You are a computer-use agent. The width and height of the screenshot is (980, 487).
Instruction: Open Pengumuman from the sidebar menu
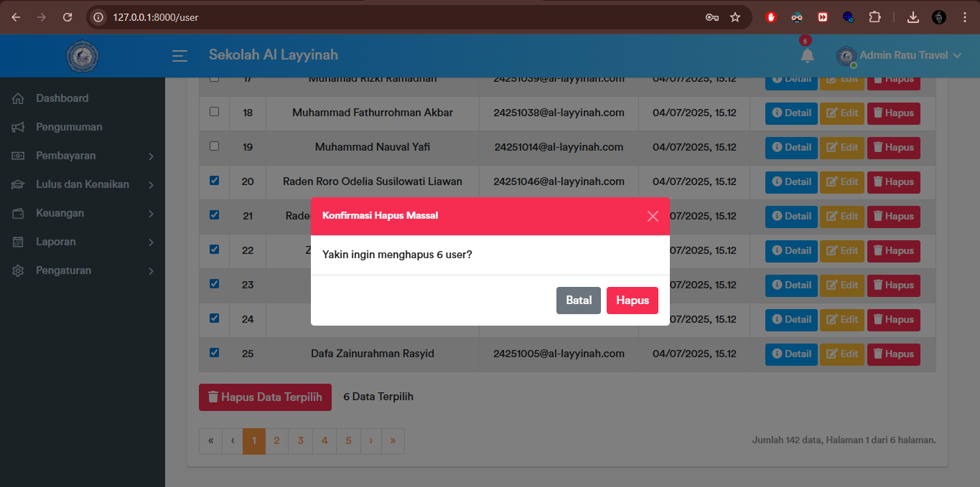[69, 127]
